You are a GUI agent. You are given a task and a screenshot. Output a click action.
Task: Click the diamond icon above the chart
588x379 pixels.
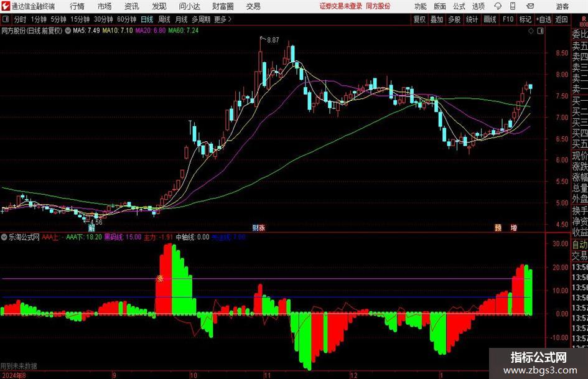pos(531,30)
